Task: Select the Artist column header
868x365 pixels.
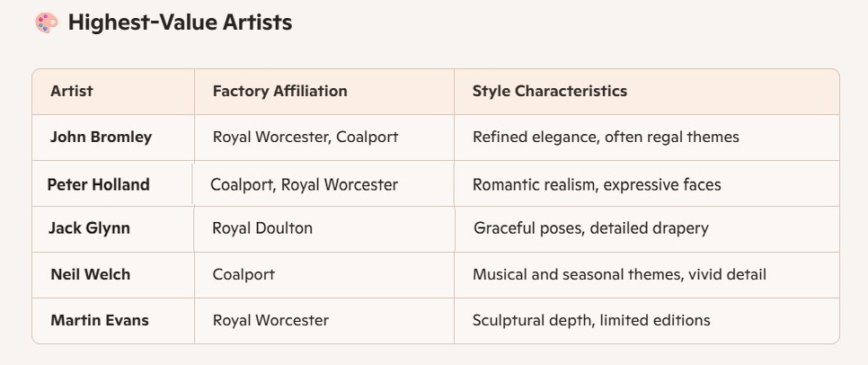Action: pos(72,91)
